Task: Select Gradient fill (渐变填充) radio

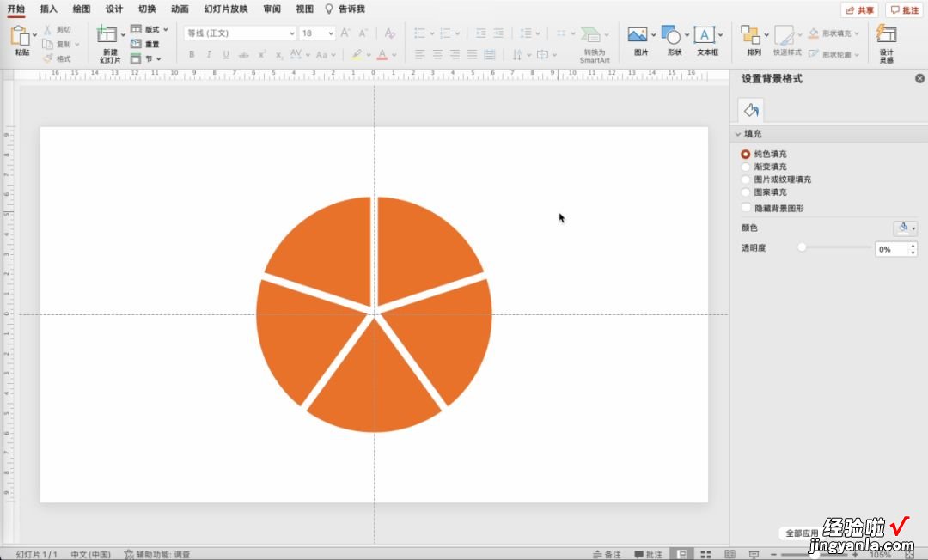Action: 745,167
